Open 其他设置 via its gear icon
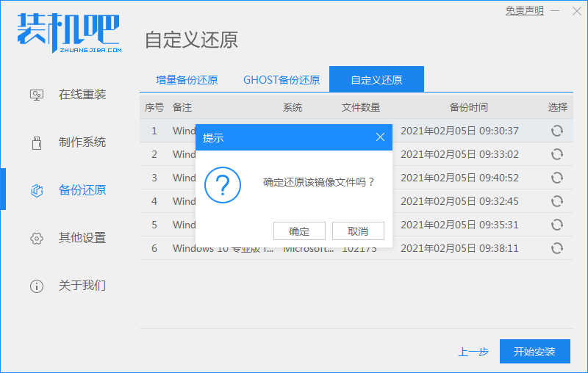Viewport: 588px width, 373px height. click(36, 238)
